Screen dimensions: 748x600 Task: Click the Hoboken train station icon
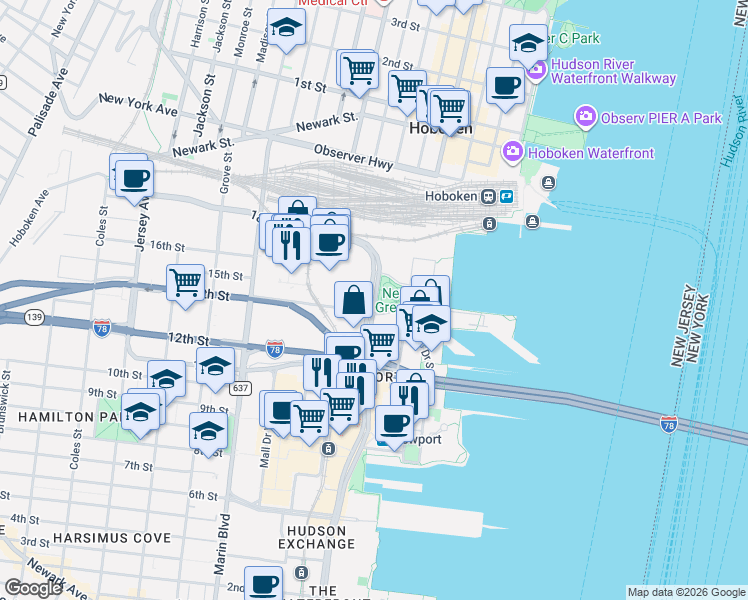(x=488, y=197)
